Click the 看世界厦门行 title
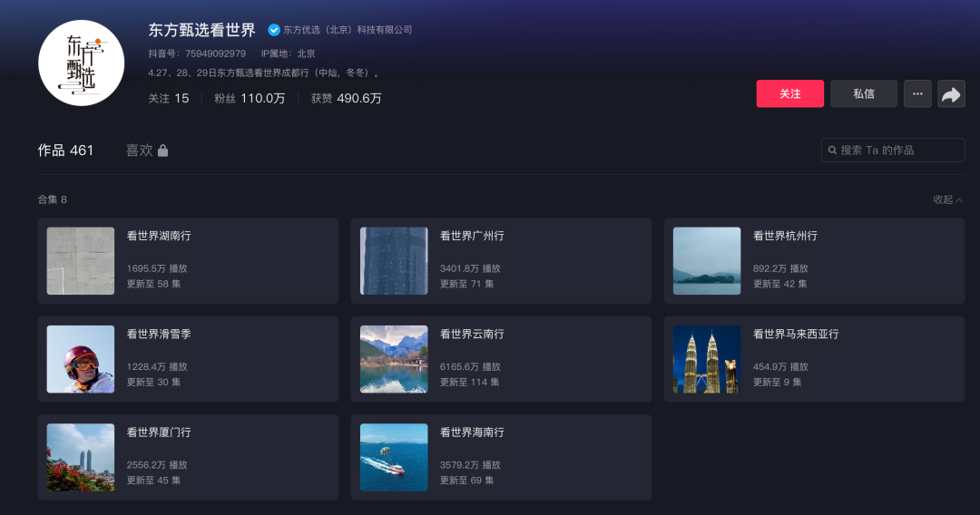Image resolution: width=980 pixels, height=515 pixels. point(159,432)
